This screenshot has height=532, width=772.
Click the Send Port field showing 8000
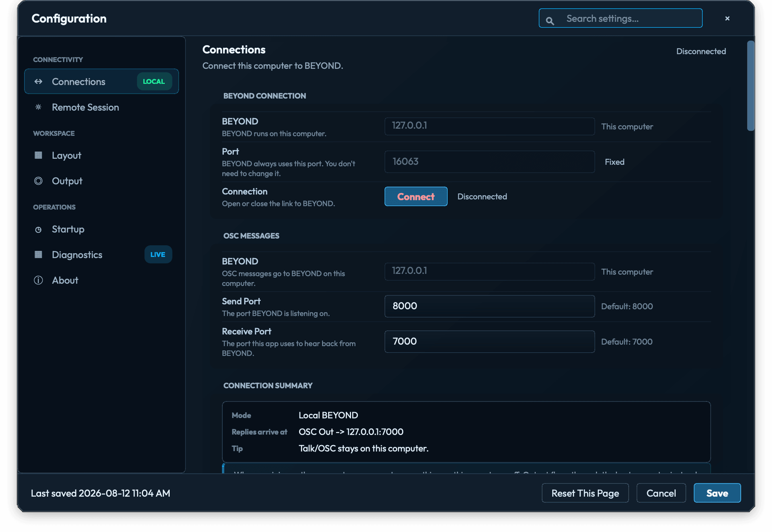[x=489, y=306]
